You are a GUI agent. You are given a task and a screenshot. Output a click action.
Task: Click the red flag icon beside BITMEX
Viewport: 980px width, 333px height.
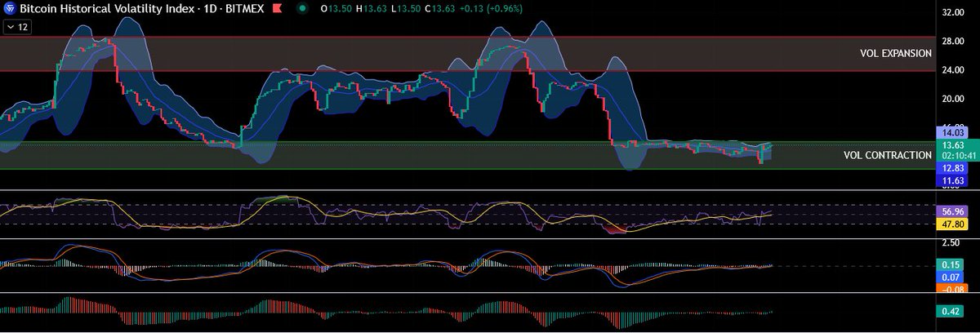tap(277, 9)
